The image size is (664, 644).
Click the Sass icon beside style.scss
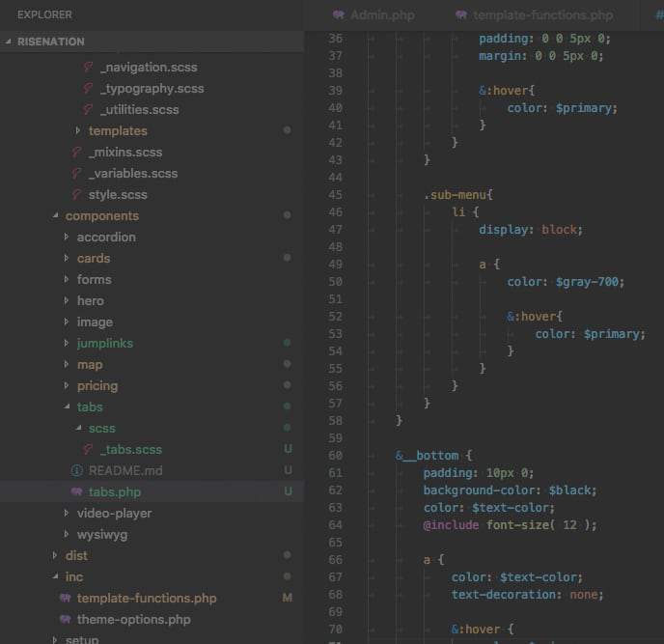click(x=76, y=194)
